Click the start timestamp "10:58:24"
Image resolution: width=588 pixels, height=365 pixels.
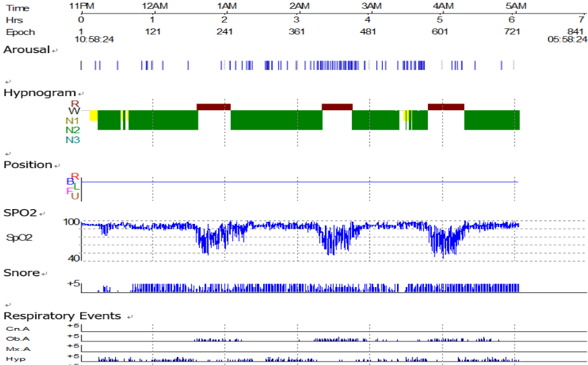(x=94, y=40)
